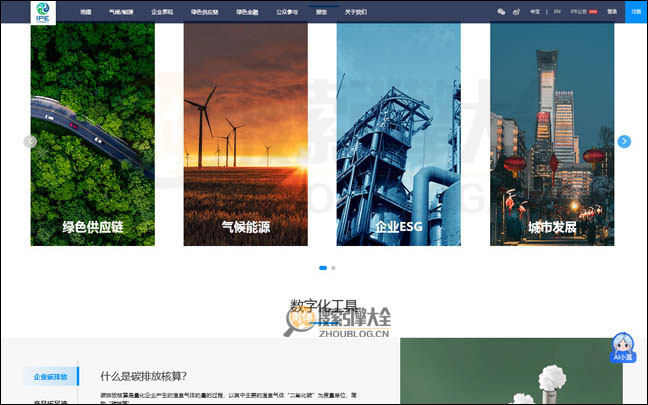Image resolution: width=648 pixels, height=405 pixels.
Task: Open the AI小蓝 assistant avatar
Action: 623,347
